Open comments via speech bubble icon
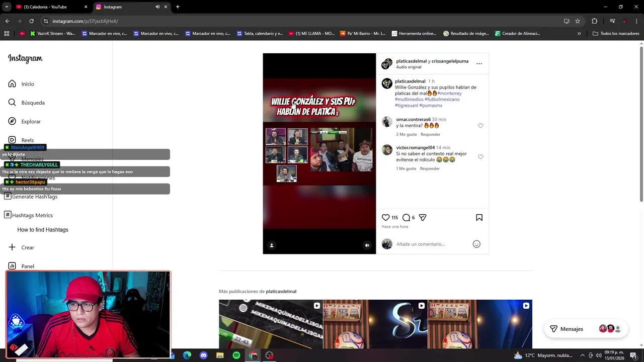This screenshot has height=362, width=644. [x=406, y=217]
